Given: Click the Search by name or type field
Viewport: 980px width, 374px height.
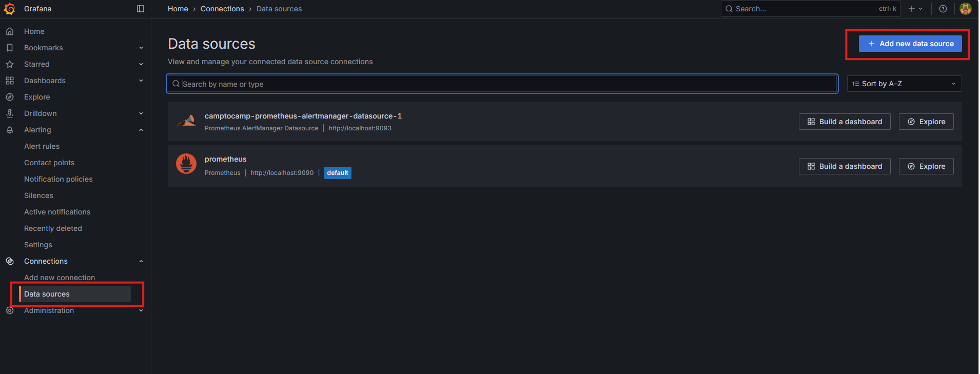Looking at the screenshot, I should click(502, 84).
